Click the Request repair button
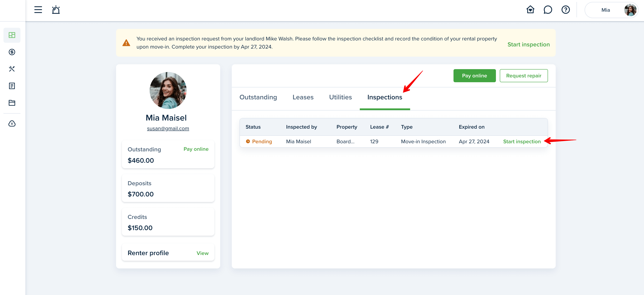This screenshot has width=644, height=295. (523, 76)
